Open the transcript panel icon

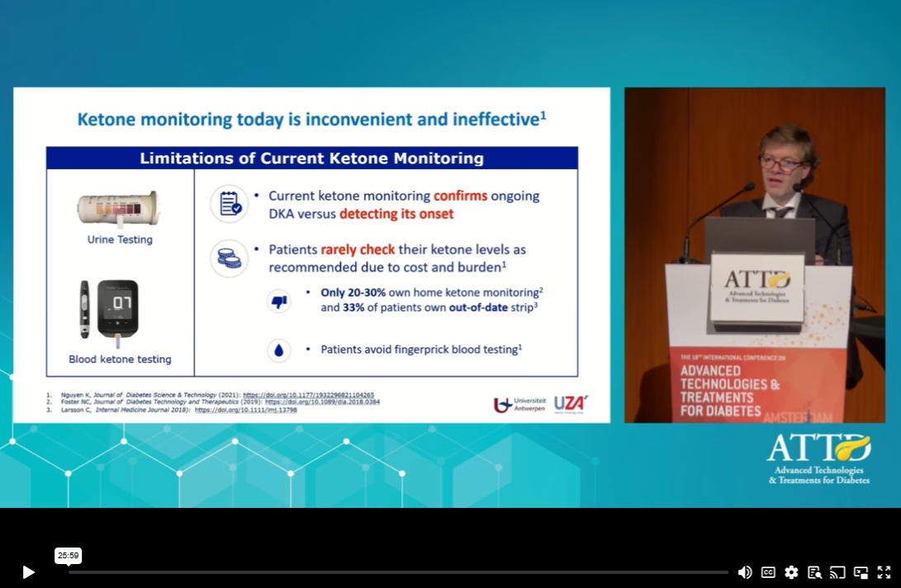[x=814, y=572]
